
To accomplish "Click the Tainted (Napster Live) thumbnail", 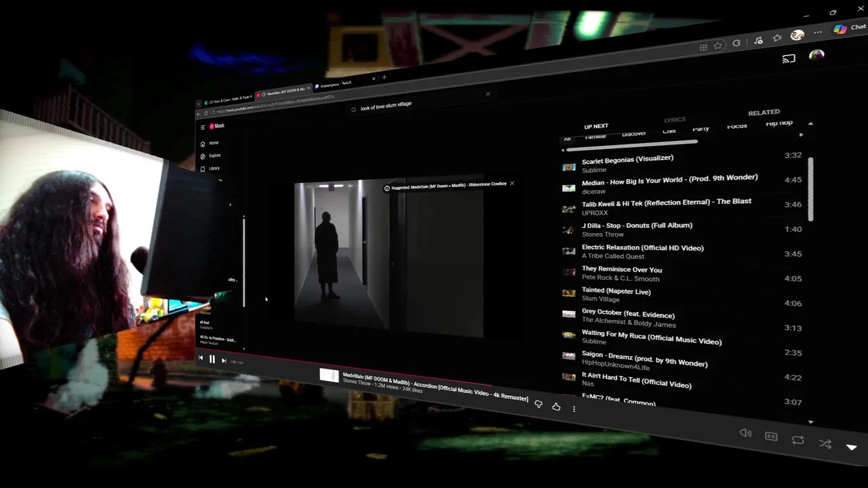I will [569, 293].
